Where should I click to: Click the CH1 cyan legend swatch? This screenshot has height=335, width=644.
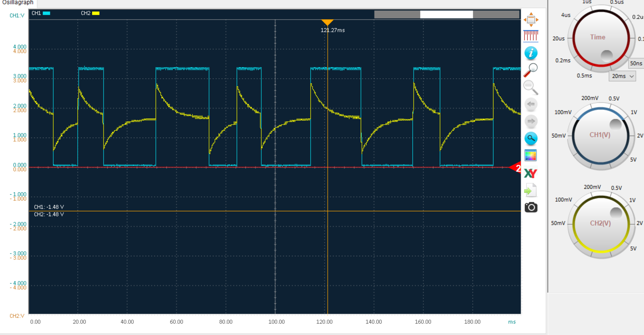click(46, 13)
